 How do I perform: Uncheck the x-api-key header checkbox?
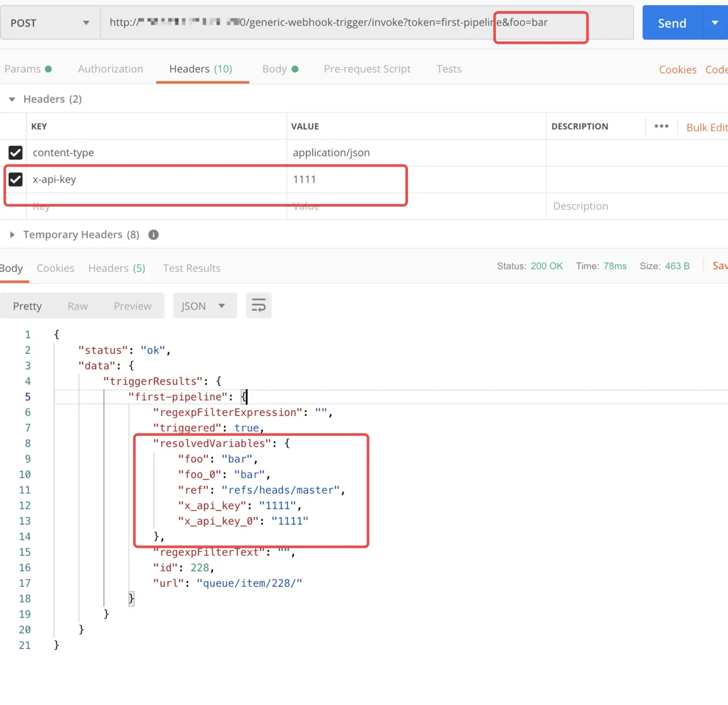(x=16, y=179)
